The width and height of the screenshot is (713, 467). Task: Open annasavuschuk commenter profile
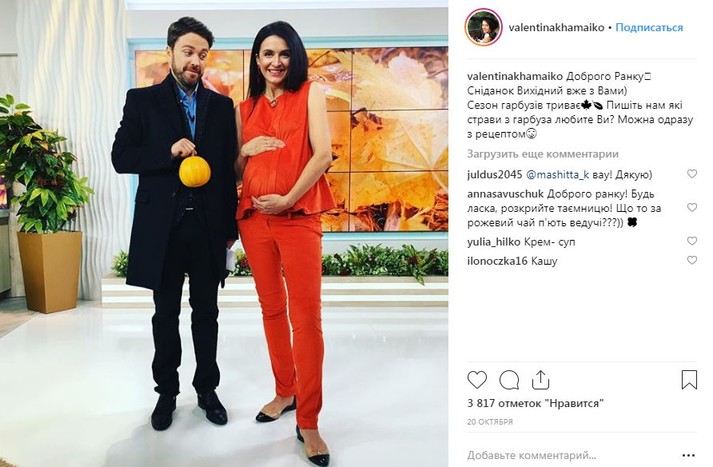click(505, 194)
